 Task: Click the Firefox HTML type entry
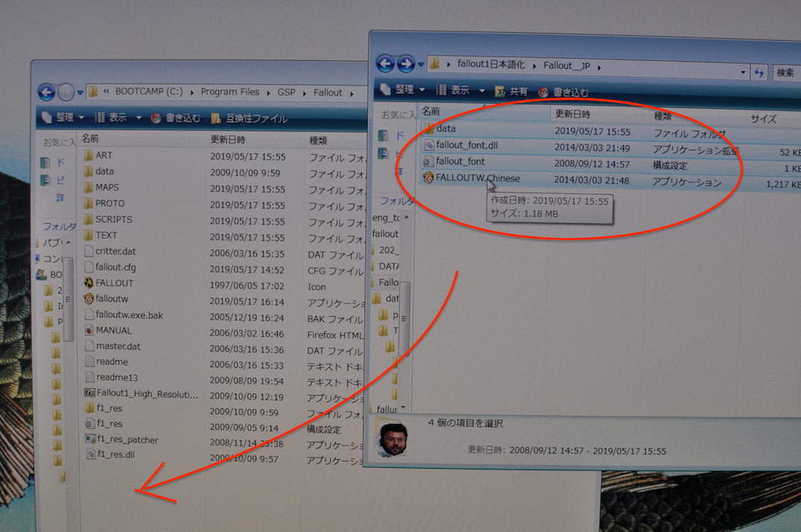click(335, 335)
